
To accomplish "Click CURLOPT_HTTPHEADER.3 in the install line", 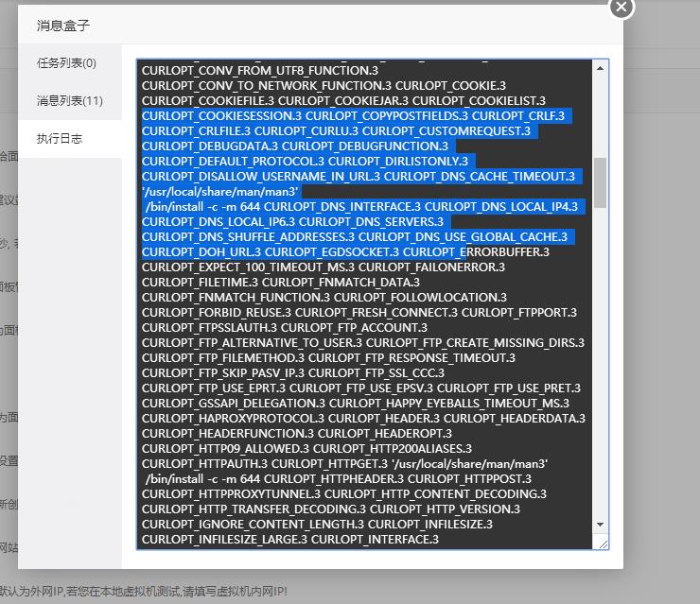I will [x=334, y=480].
